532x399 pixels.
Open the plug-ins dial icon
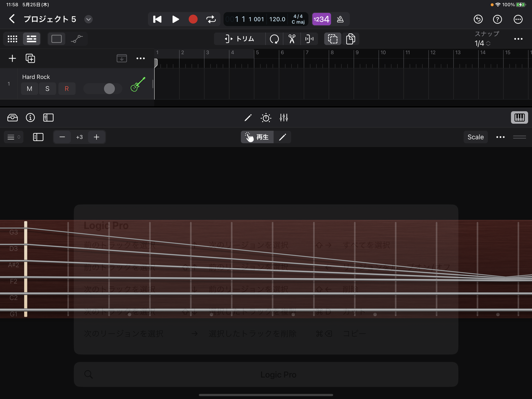tap(266, 118)
